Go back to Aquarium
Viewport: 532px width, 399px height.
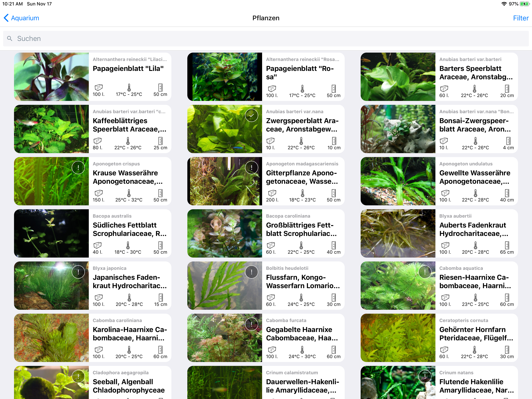[21, 18]
